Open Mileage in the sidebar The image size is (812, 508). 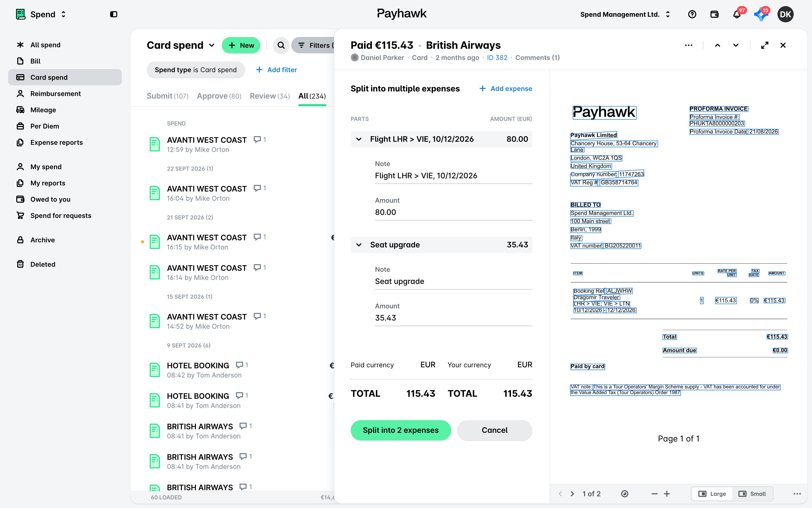pyautogui.click(x=65, y=110)
